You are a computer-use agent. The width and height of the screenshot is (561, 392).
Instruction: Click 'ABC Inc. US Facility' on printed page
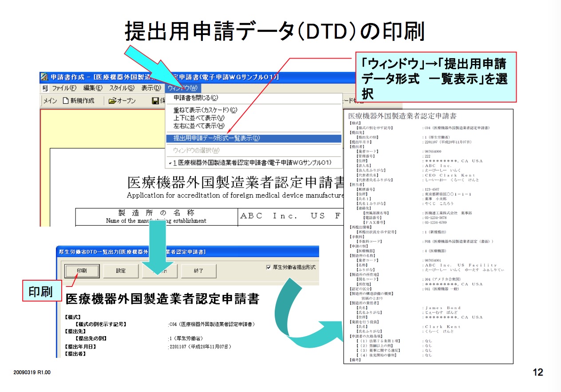point(461,265)
